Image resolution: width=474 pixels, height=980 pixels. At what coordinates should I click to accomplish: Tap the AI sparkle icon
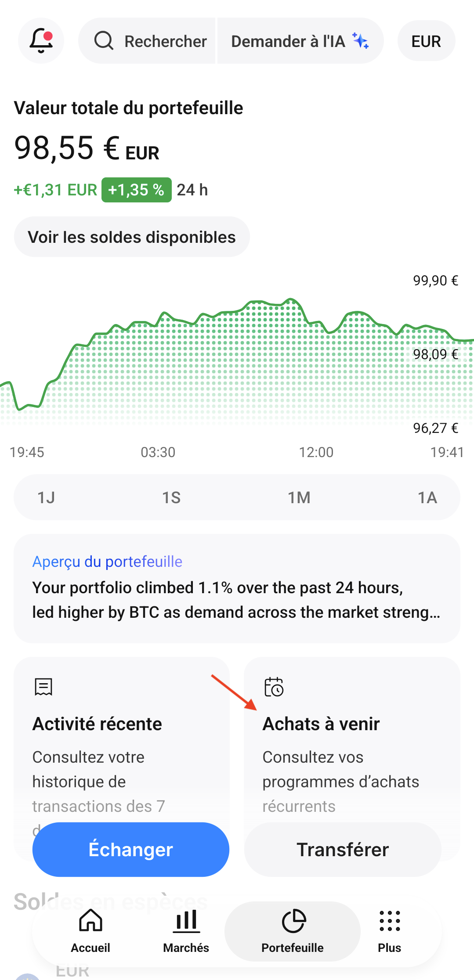(x=360, y=41)
